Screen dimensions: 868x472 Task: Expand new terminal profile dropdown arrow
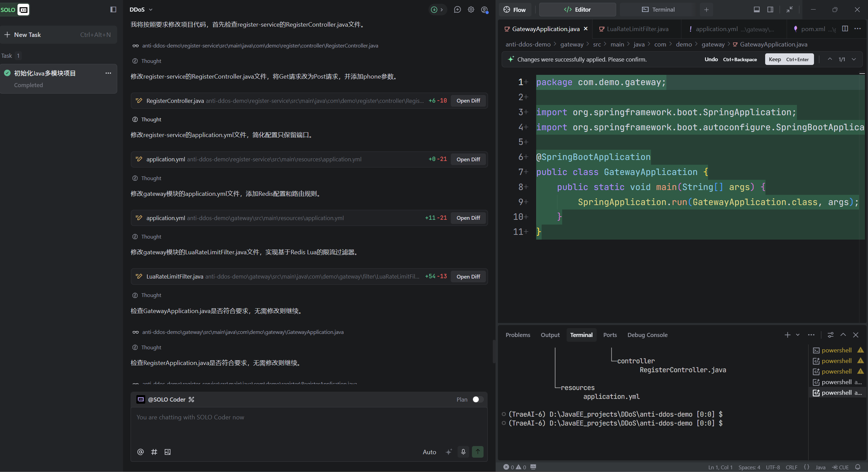(x=798, y=335)
